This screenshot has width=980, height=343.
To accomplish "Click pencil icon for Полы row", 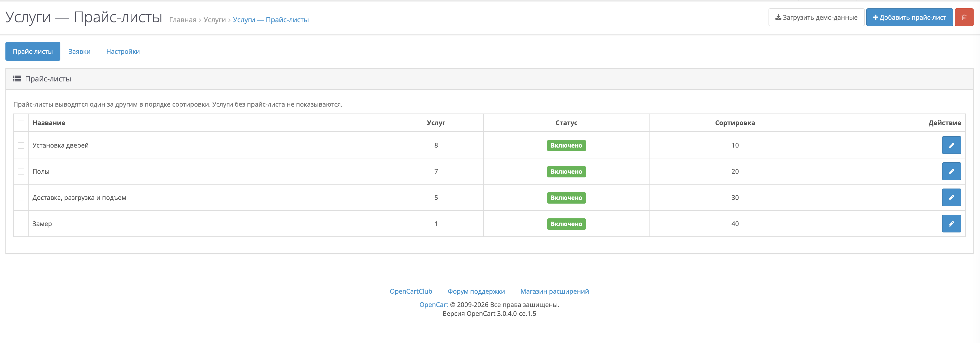I will coord(951,172).
